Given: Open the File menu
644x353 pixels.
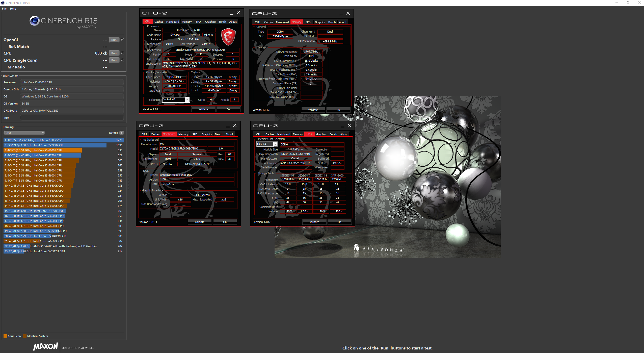Looking at the screenshot, I should 4,9.
